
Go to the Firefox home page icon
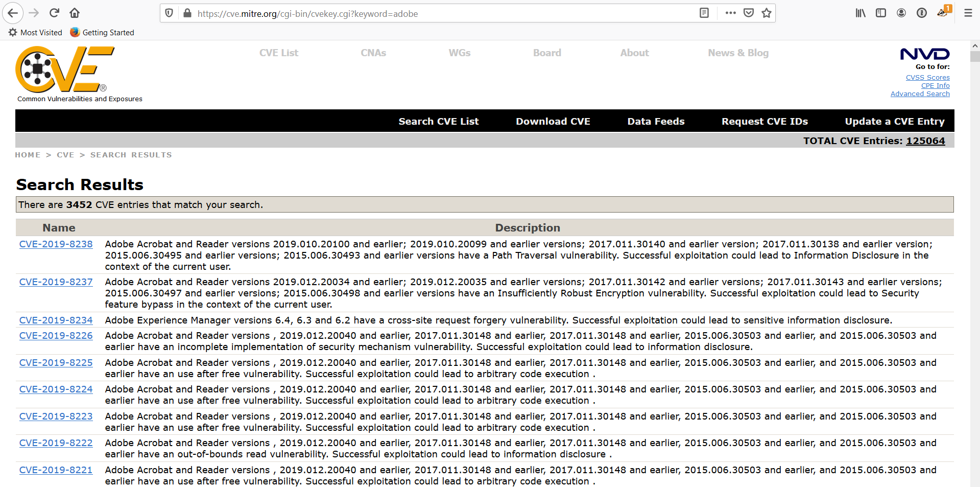tap(75, 13)
